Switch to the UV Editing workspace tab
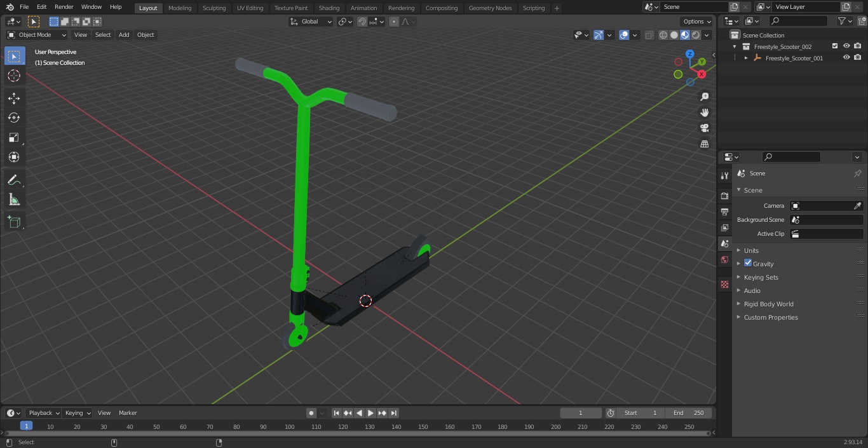Image resolution: width=868 pixels, height=448 pixels. (x=250, y=8)
